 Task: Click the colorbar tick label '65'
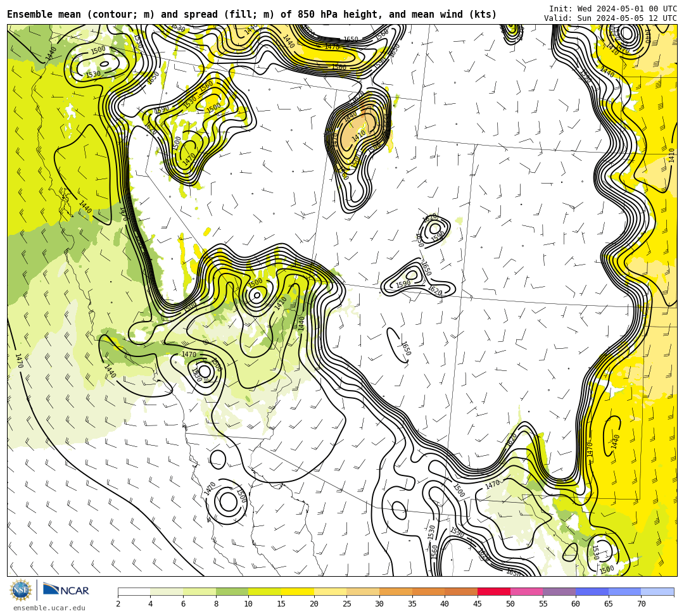tap(609, 604)
